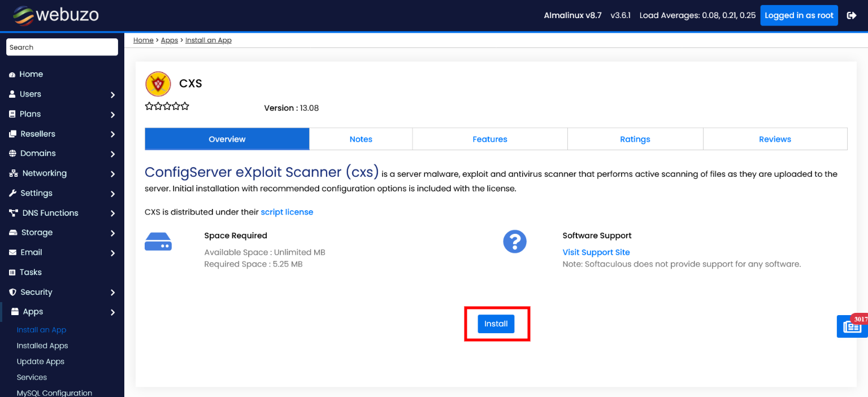Expand the DNS Functions submenu arrow
Viewport: 868px width, 397px height.
pos(112,213)
